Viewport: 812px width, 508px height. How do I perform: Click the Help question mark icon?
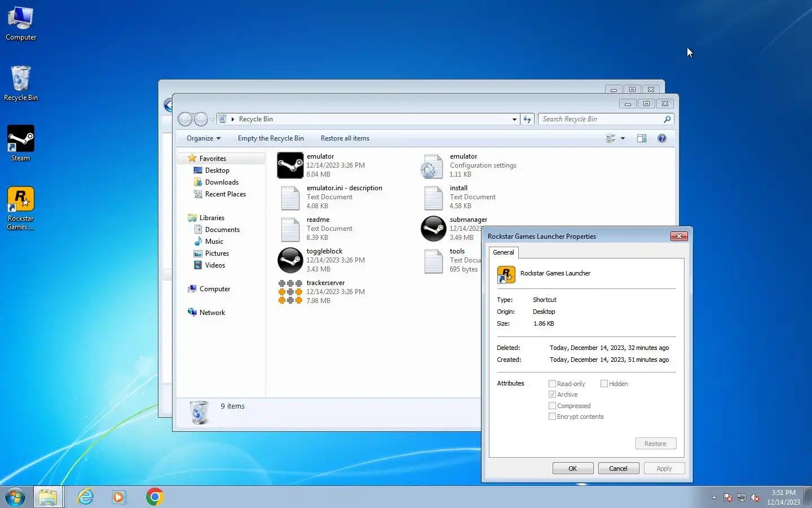662,138
